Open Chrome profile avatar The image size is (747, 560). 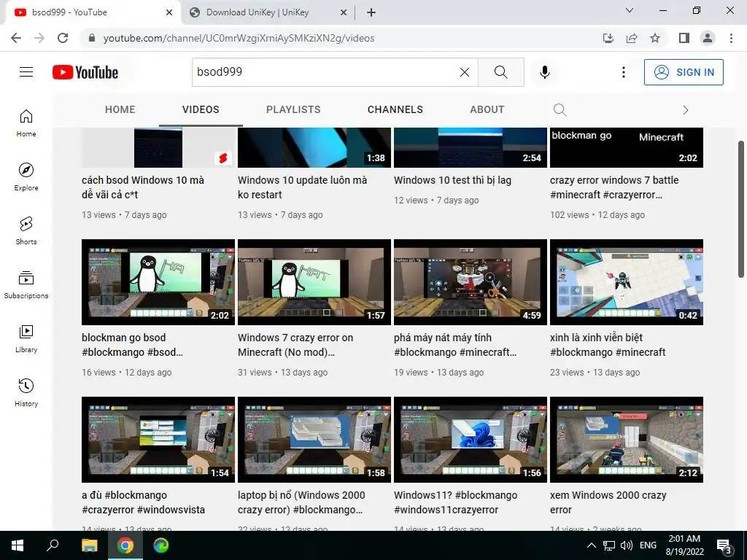[x=708, y=38]
